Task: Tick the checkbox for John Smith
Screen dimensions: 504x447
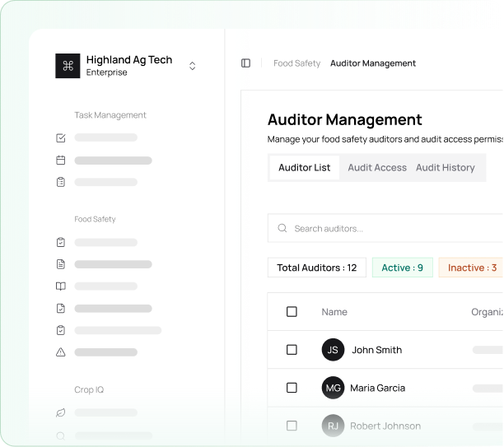Action: [292, 350]
